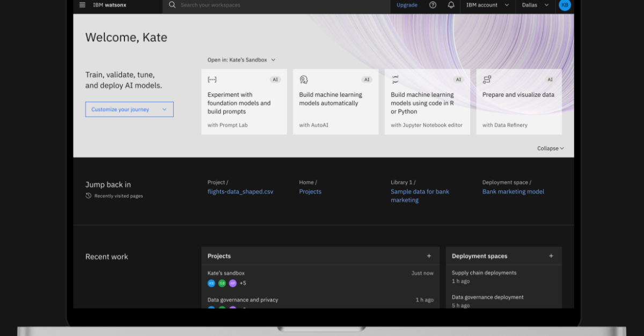
Task: Click the KB user avatar
Action: click(x=565, y=5)
